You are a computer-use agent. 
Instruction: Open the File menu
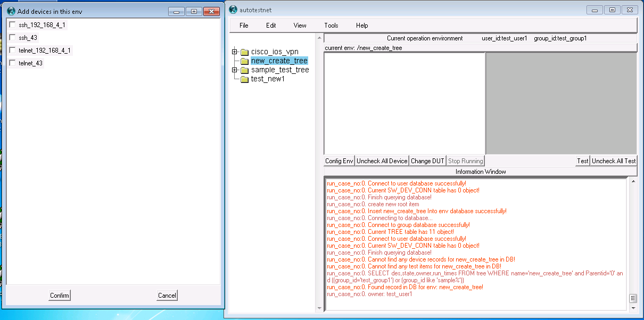point(244,26)
